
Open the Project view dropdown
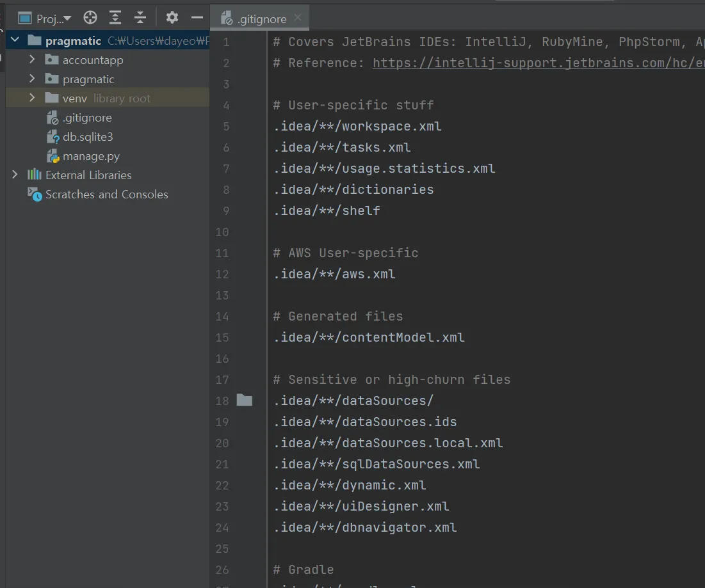tap(45, 19)
